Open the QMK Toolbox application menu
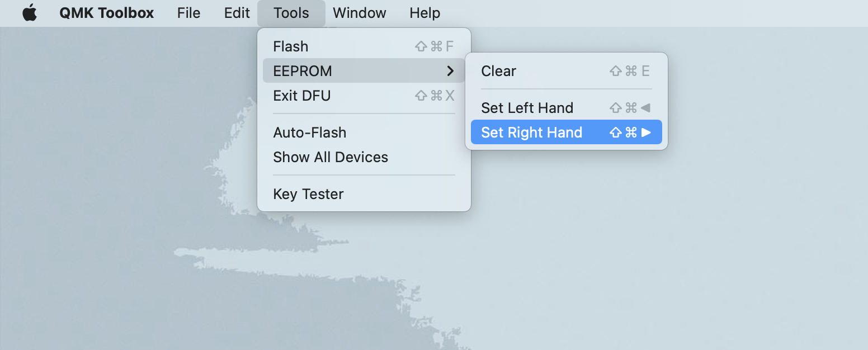 point(106,13)
